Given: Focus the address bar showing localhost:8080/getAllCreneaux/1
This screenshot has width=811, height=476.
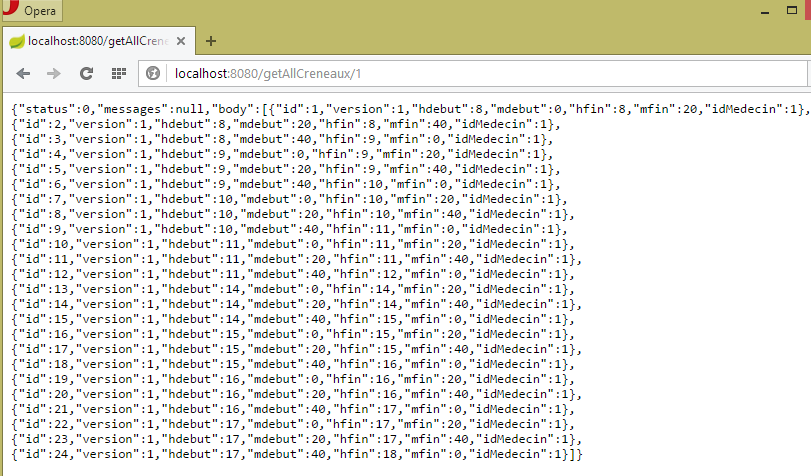Looking at the screenshot, I should (x=400, y=73).
